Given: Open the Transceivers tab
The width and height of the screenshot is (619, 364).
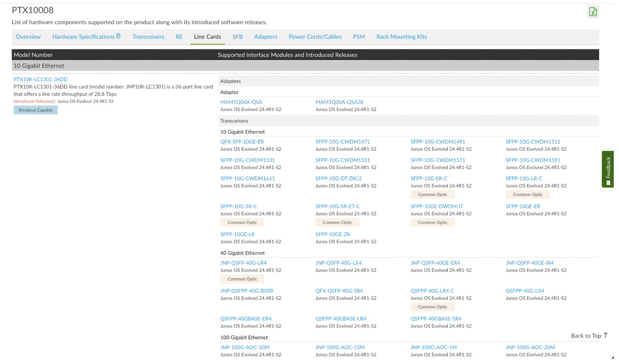Looking at the screenshot, I should pyautogui.click(x=148, y=37).
